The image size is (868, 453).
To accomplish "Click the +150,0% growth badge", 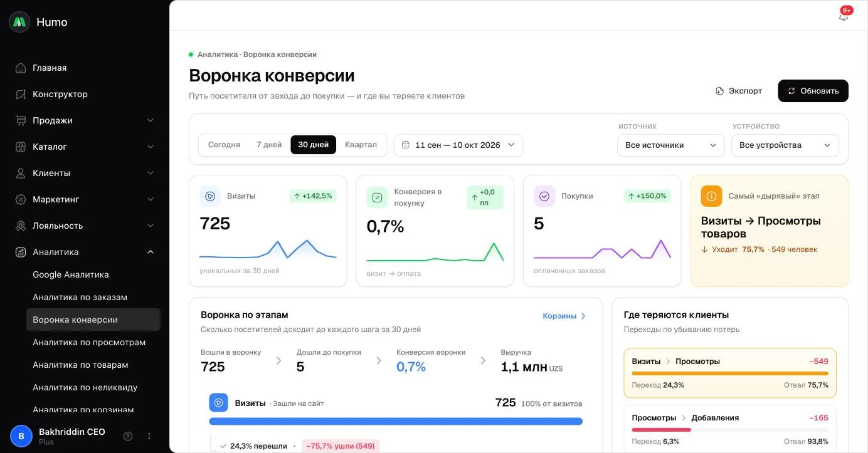I will (x=647, y=196).
